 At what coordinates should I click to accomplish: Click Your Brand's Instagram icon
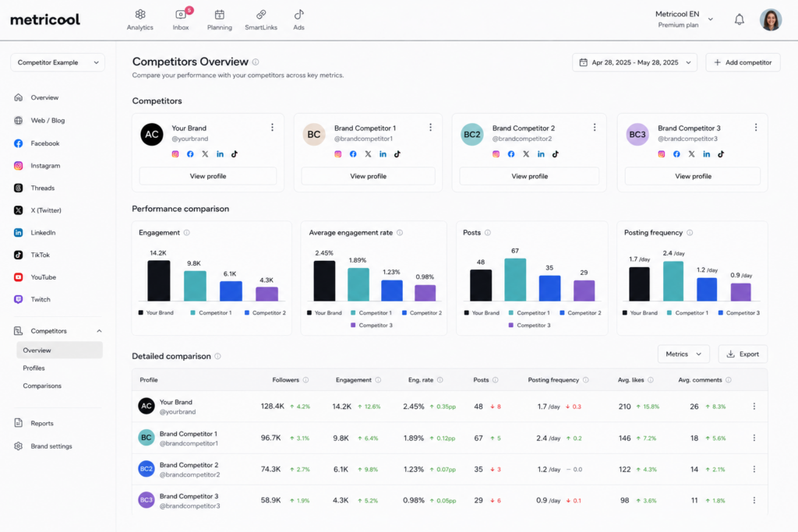tap(175, 154)
